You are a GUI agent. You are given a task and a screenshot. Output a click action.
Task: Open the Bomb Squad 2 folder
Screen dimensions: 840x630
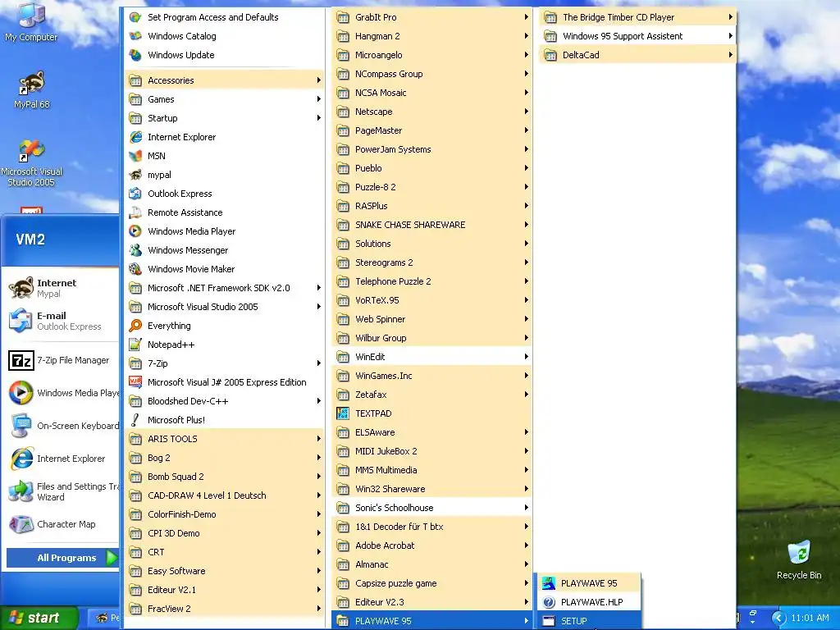pos(224,477)
